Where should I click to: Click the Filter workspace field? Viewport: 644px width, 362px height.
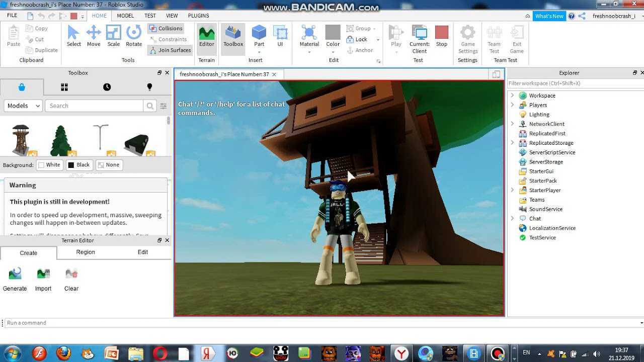[574, 83]
